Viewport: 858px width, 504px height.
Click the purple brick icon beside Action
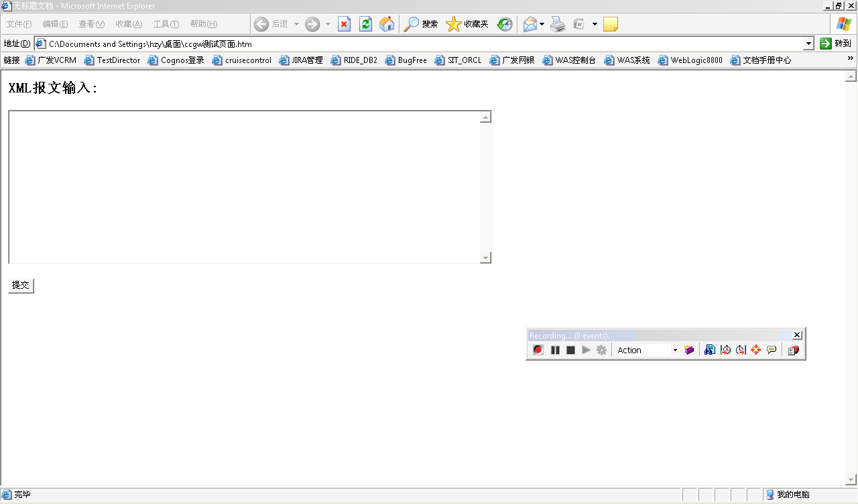pyautogui.click(x=689, y=350)
